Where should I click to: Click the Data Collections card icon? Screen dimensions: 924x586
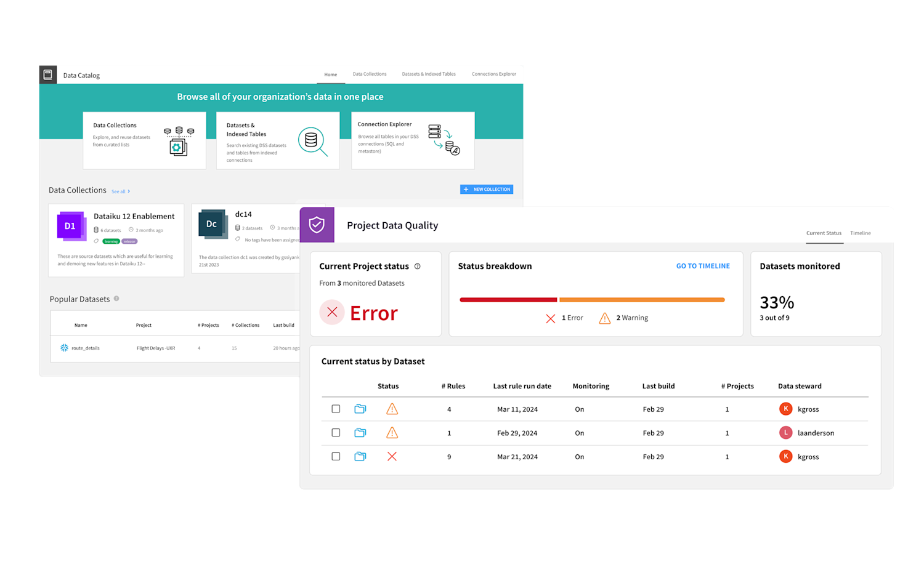pyautogui.click(x=179, y=141)
